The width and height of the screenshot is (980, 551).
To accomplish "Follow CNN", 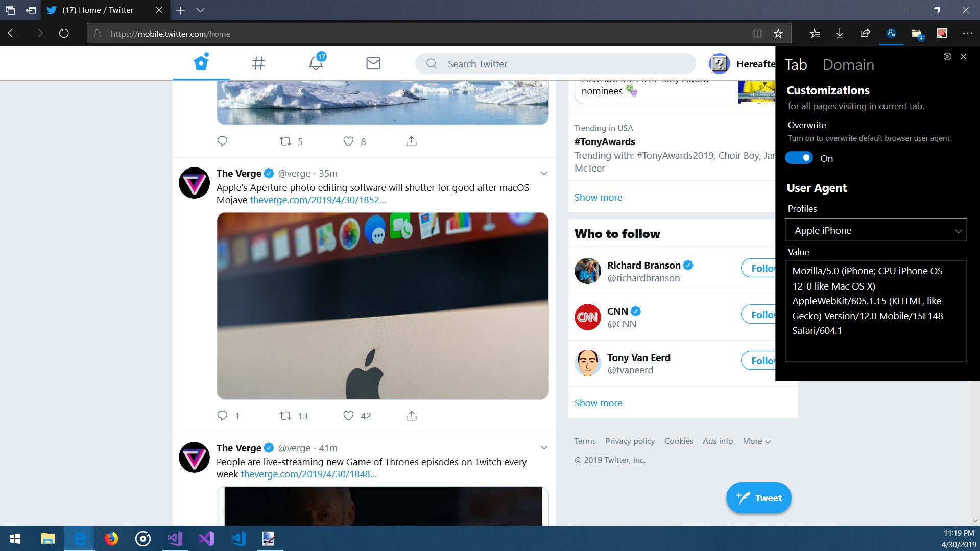I will (758, 315).
